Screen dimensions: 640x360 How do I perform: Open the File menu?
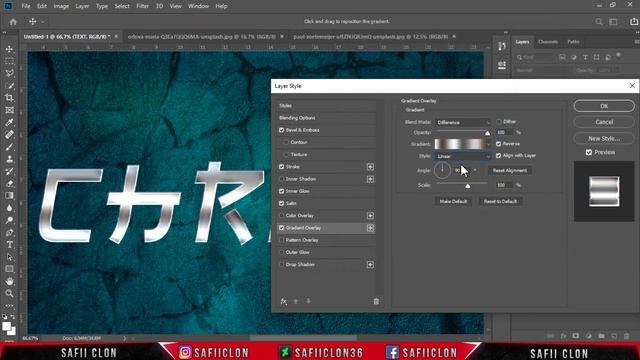(26, 6)
